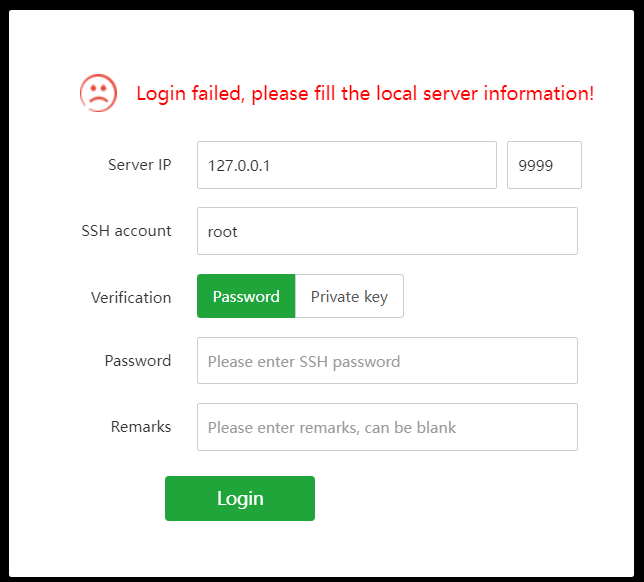Click the "Verification" row label
The height and width of the screenshot is (582, 644).
click(x=131, y=297)
